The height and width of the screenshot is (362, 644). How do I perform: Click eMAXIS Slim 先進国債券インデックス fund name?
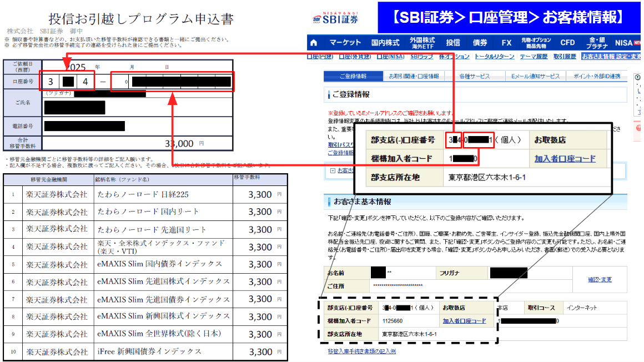point(163,300)
